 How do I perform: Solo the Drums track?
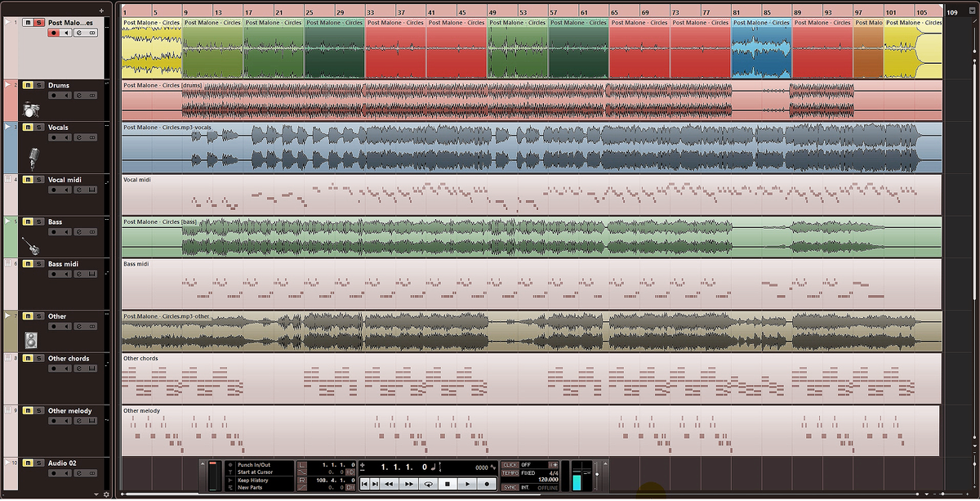click(x=38, y=85)
